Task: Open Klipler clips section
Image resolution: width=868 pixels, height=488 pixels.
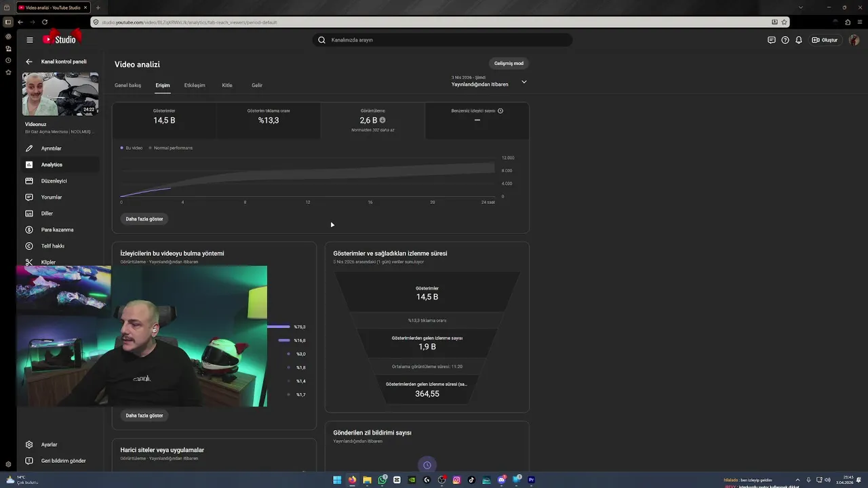Action: point(60,262)
